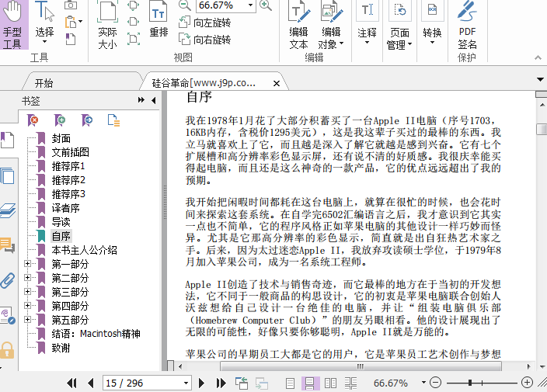Open the digital signatures sidebar icon
This screenshot has height=392, width=547.
click(7, 316)
